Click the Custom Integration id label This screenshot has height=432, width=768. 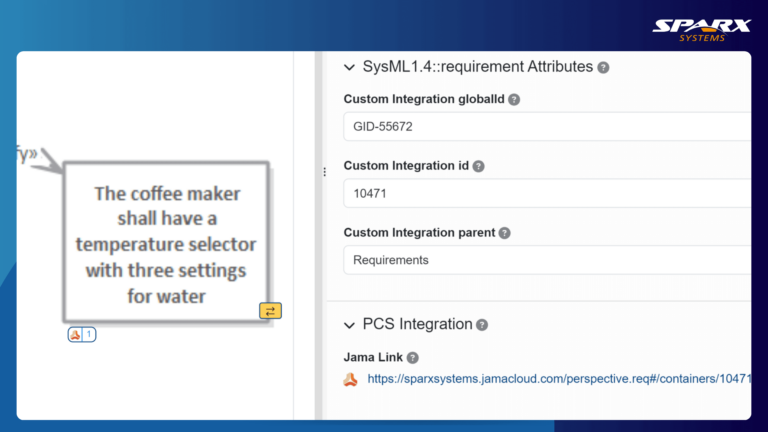[x=406, y=166]
